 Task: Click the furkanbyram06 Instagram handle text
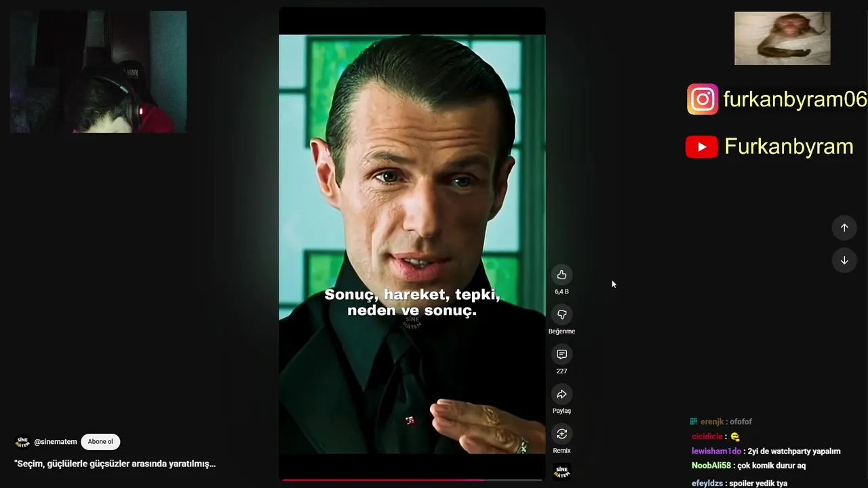(795, 100)
